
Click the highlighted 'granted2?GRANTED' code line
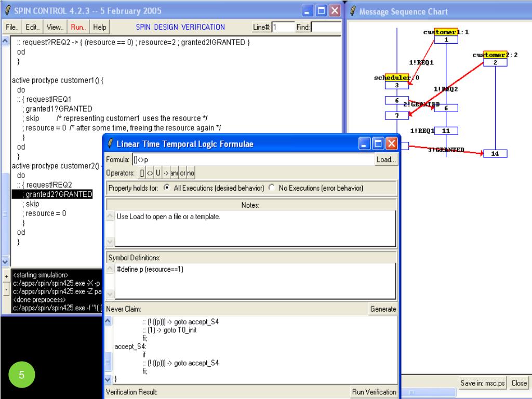52,194
